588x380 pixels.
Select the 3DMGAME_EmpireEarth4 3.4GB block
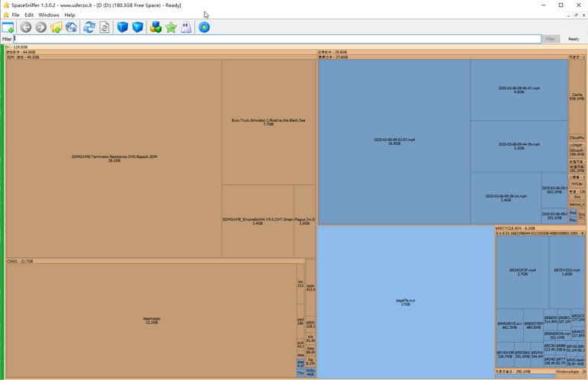258,221
